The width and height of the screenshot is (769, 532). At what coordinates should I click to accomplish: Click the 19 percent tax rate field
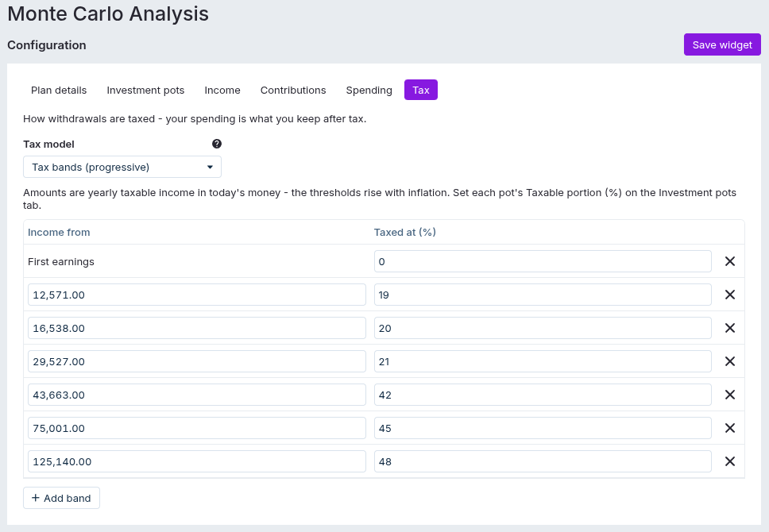(x=543, y=295)
